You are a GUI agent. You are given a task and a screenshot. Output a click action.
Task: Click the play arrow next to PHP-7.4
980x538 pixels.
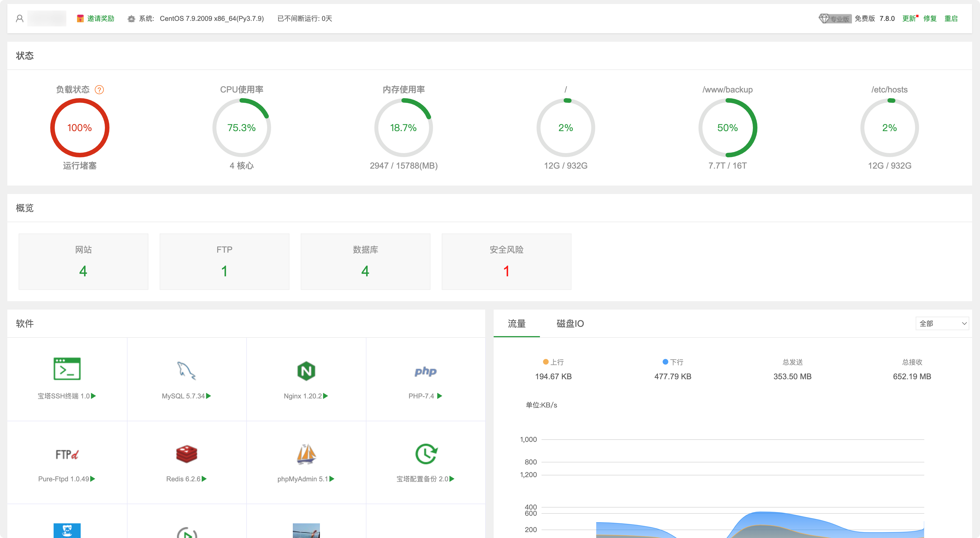coord(440,396)
